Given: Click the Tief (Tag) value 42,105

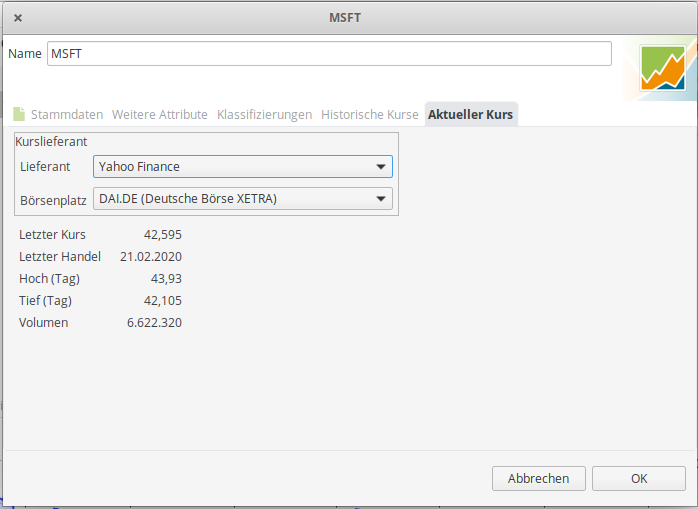Looking at the screenshot, I should [x=162, y=301].
